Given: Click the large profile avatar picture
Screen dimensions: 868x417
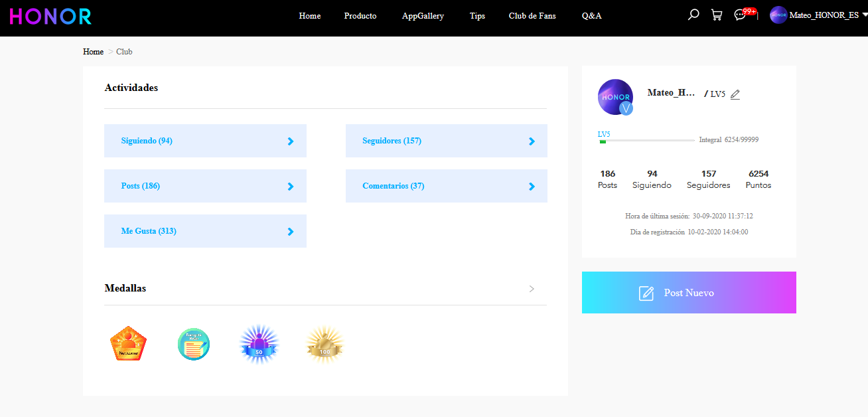Looking at the screenshot, I should click(x=615, y=97).
